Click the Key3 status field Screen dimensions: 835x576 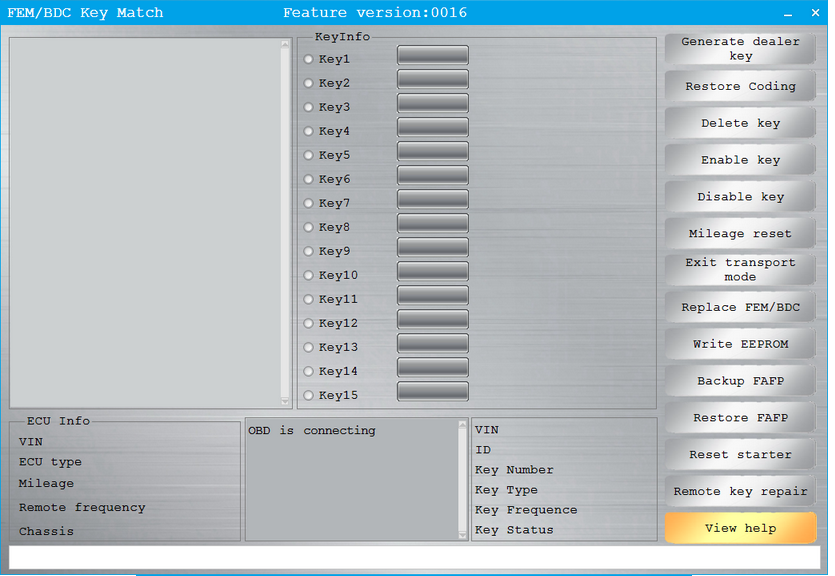pos(433,103)
